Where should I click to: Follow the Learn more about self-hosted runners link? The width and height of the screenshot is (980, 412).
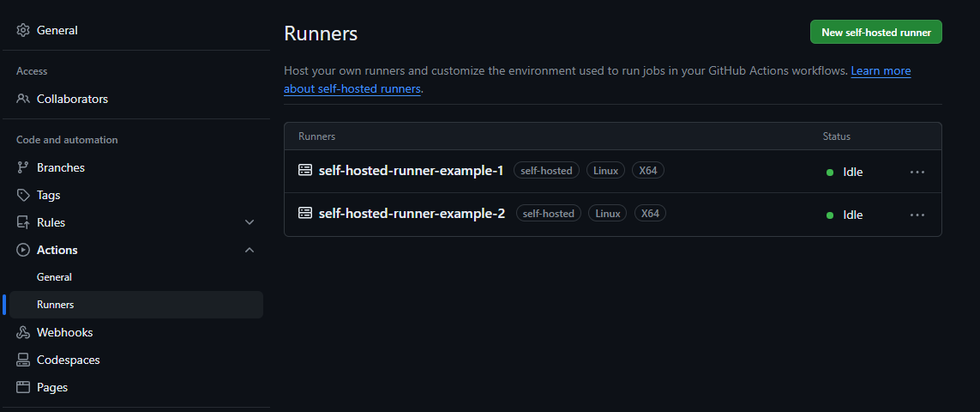(881, 71)
